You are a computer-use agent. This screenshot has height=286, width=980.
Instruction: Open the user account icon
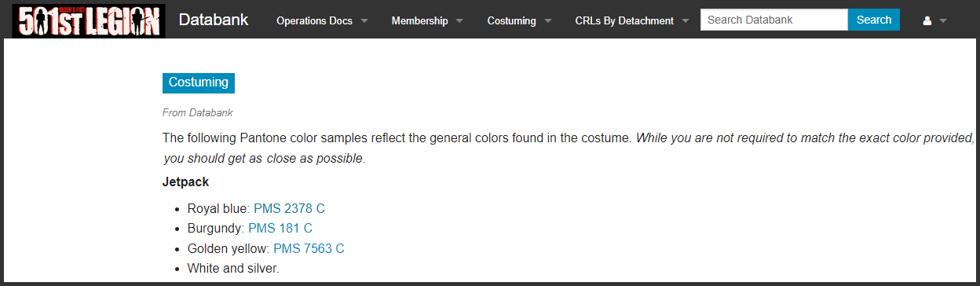(x=927, y=20)
